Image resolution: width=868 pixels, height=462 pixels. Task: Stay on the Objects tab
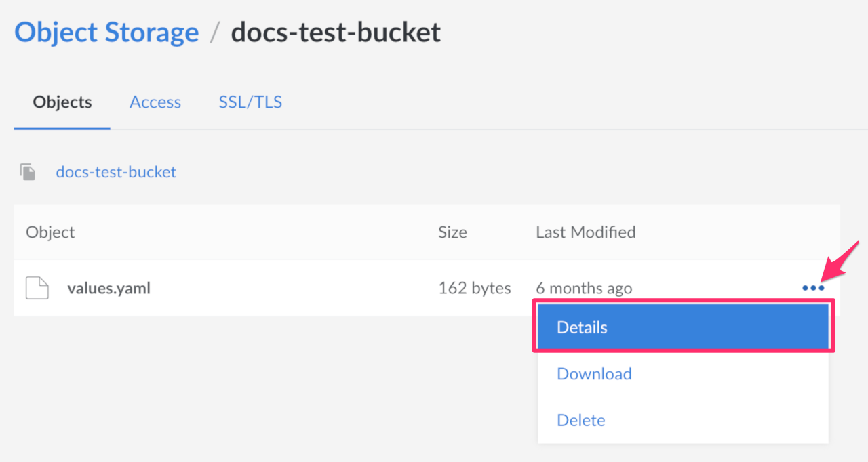tap(62, 102)
